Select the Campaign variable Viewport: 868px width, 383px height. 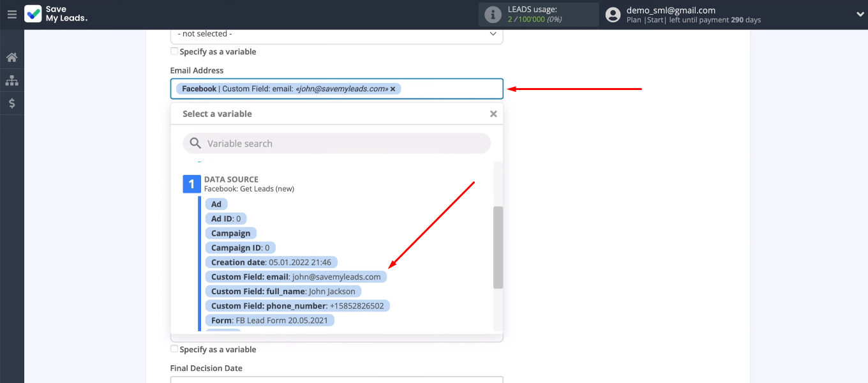tap(231, 233)
